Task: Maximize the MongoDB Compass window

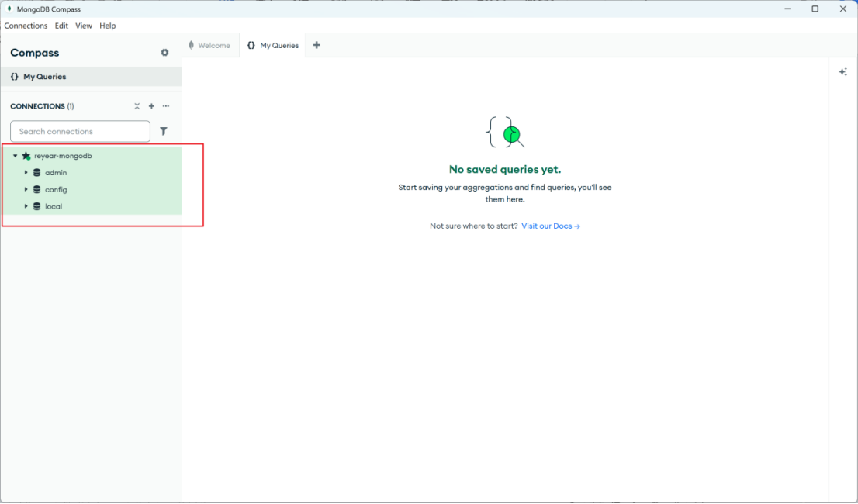Action: click(x=815, y=9)
